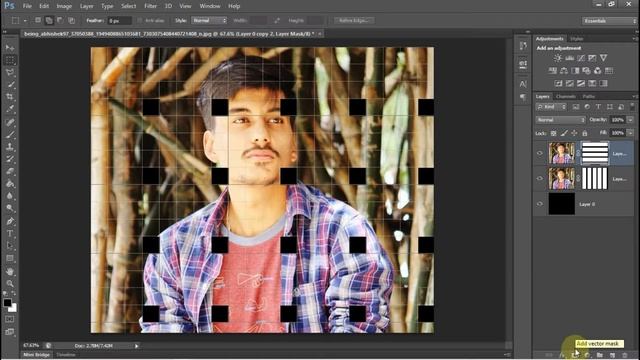640x360 pixels.
Task: Open the Image menu
Action: point(64,6)
